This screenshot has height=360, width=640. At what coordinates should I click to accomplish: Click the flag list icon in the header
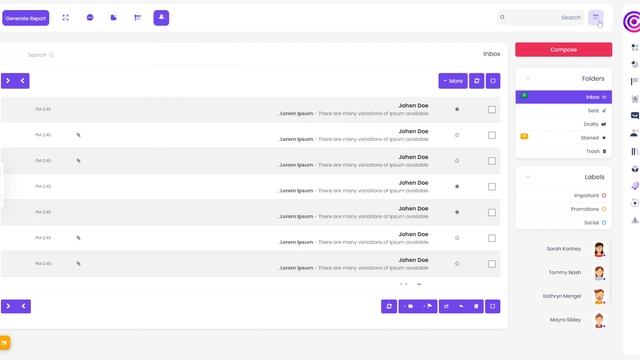(138, 18)
